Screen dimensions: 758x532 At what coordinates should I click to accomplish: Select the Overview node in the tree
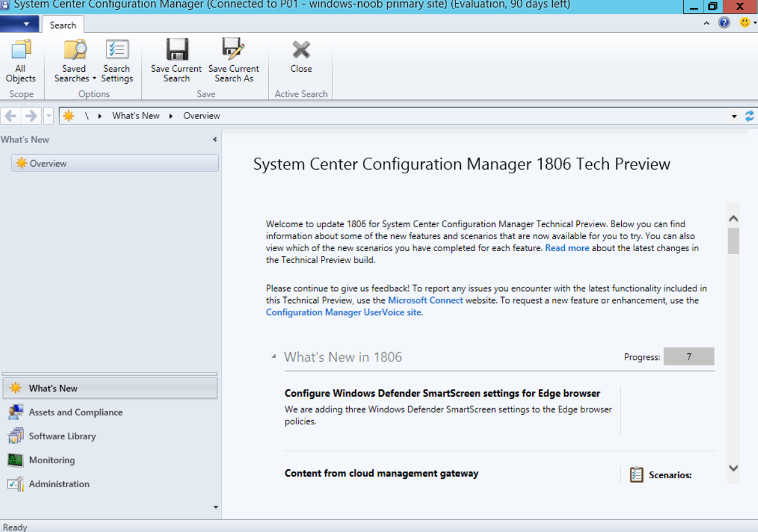[x=115, y=163]
